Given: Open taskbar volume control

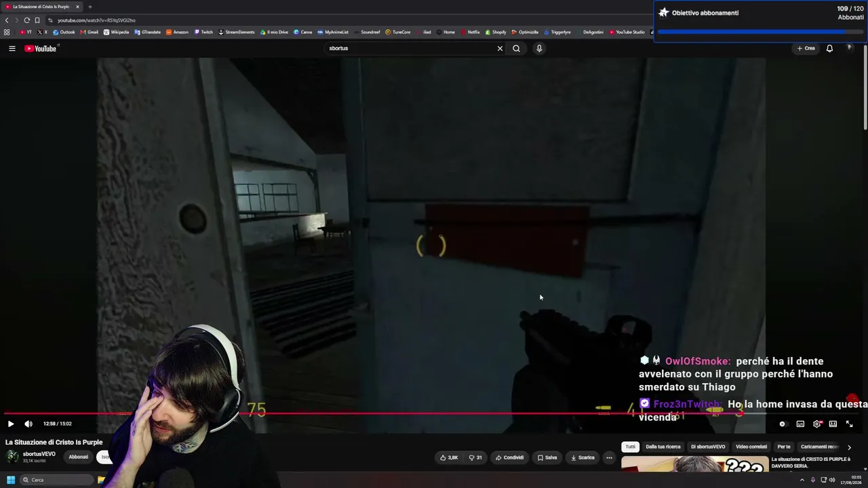Looking at the screenshot, I should [832, 480].
